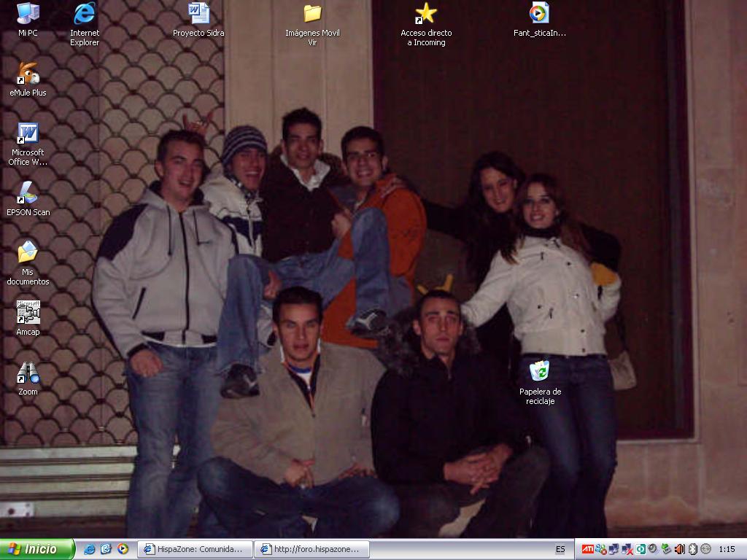Viewport: 747px width, 560px height.
Task: Switch to HispaZone: Comunida... taskbar window
Action: (196, 549)
